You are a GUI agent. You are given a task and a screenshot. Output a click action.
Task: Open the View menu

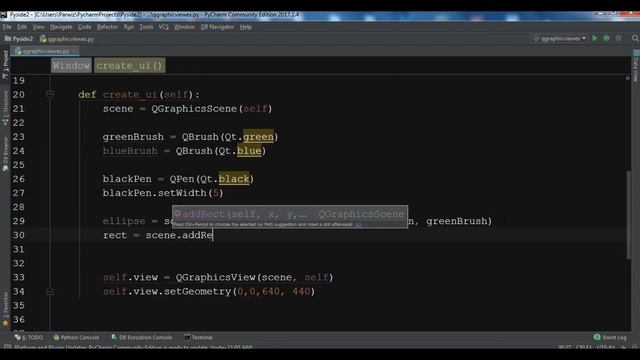pyautogui.click(x=38, y=27)
